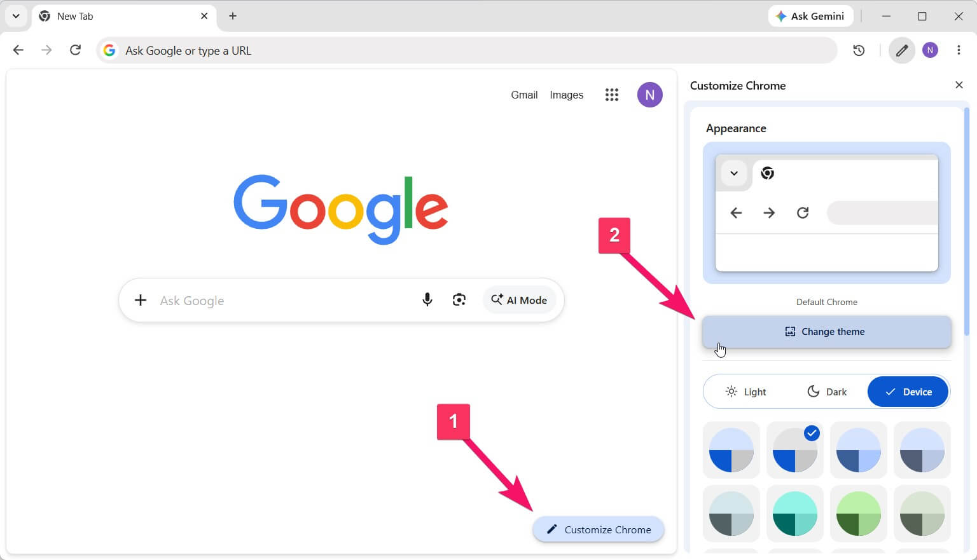Screen dimensions: 977x560
Task: Open the Gmail link
Action: coord(524,95)
